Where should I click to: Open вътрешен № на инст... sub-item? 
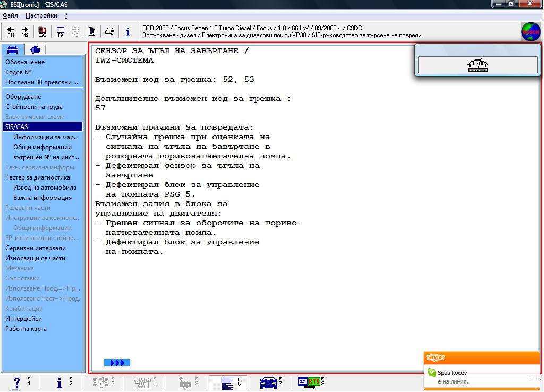46,157
